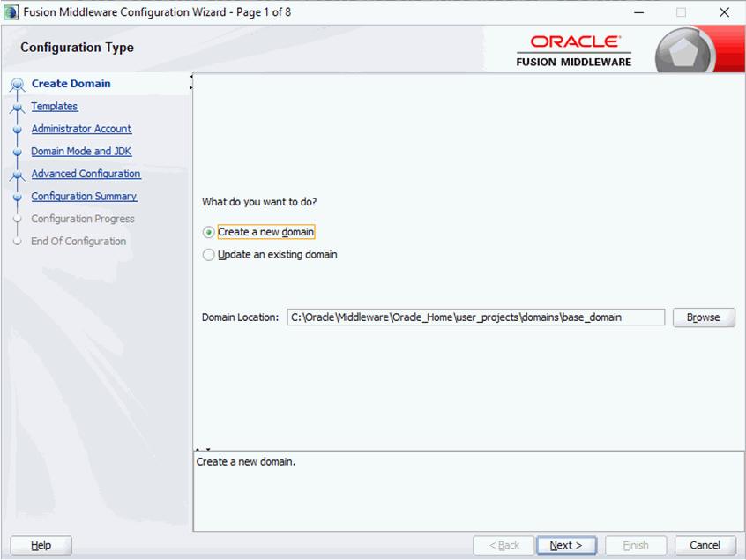Open the Templates page link

tap(55, 107)
